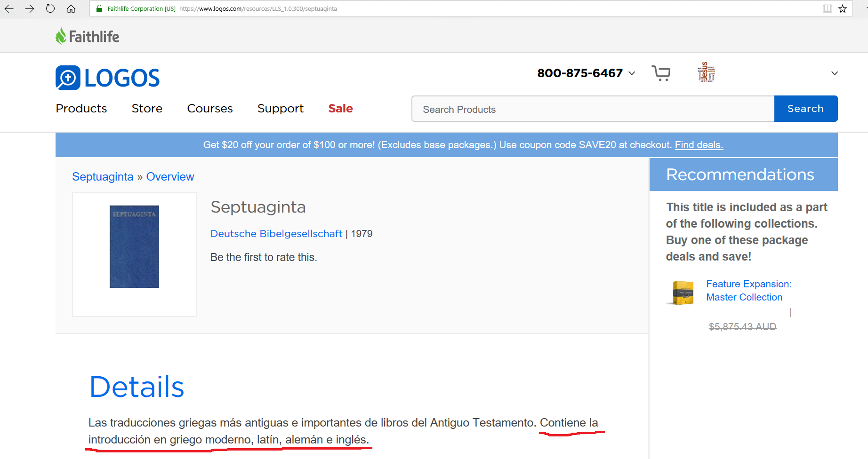Click the browser forward arrow
Viewport: 868px width, 459px height.
coord(30,8)
